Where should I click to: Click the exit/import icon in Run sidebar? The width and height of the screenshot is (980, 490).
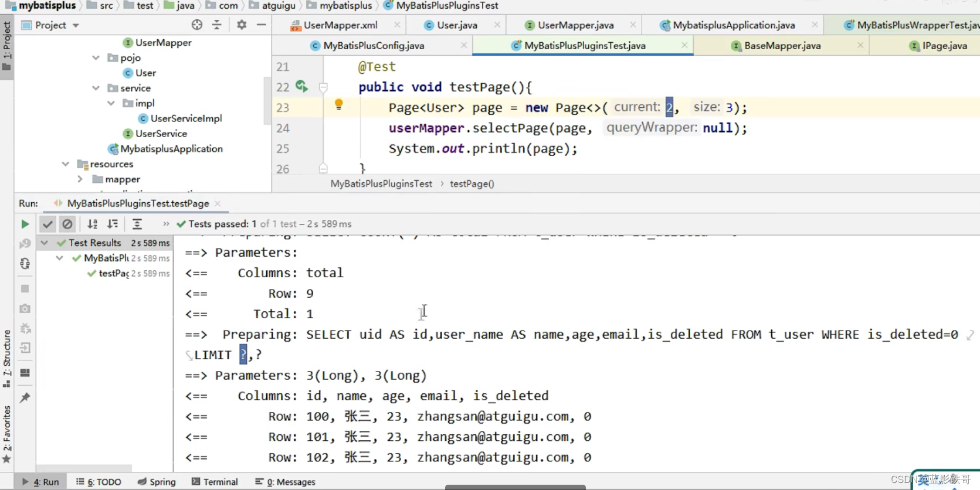pos(25,348)
